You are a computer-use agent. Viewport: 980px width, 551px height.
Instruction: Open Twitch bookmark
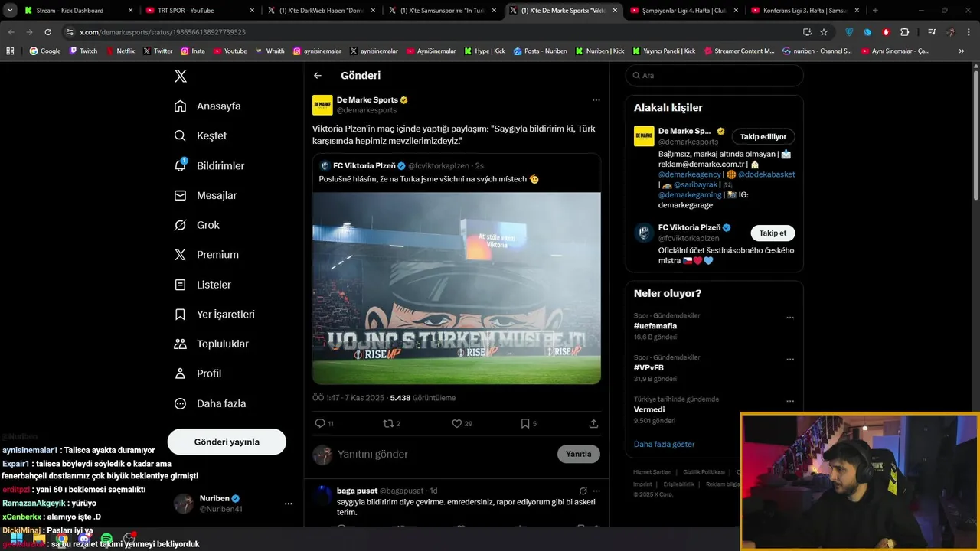coord(83,51)
